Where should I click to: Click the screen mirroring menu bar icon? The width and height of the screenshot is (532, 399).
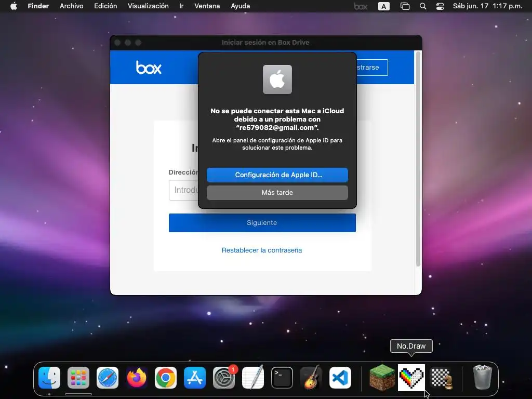tap(405, 6)
